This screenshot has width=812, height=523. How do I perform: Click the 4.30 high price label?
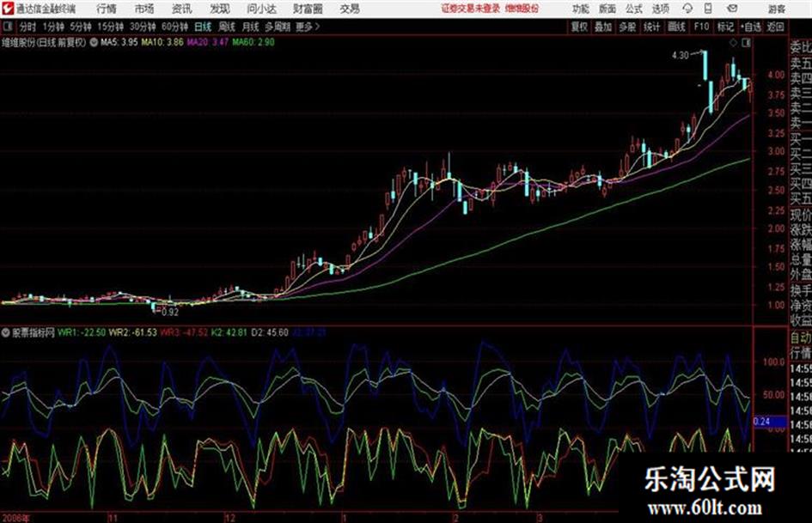(681, 56)
